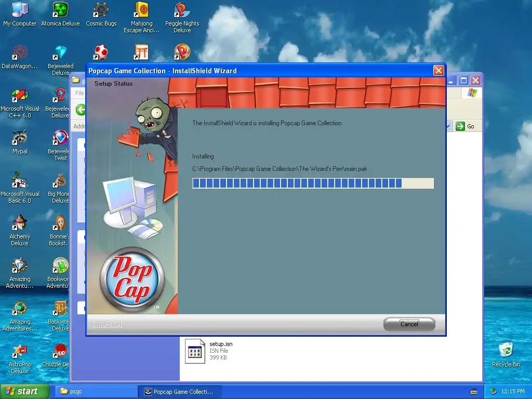Switch to pcgc taskbar button

pyautogui.click(x=95, y=391)
